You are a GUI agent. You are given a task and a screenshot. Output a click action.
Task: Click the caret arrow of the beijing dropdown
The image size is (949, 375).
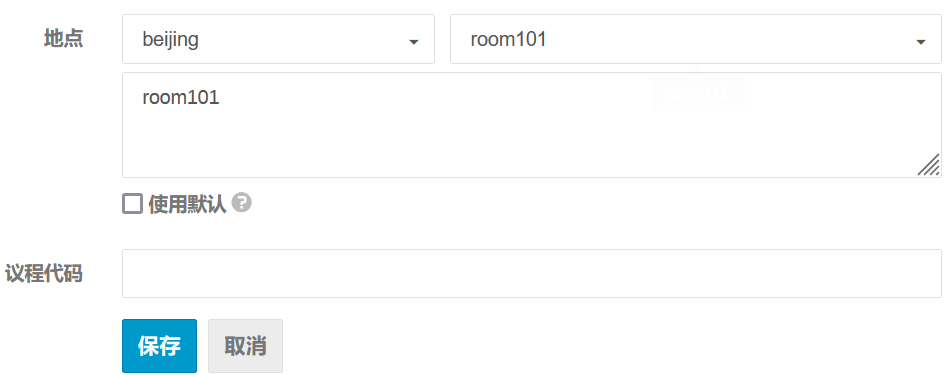tap(414, 42)
